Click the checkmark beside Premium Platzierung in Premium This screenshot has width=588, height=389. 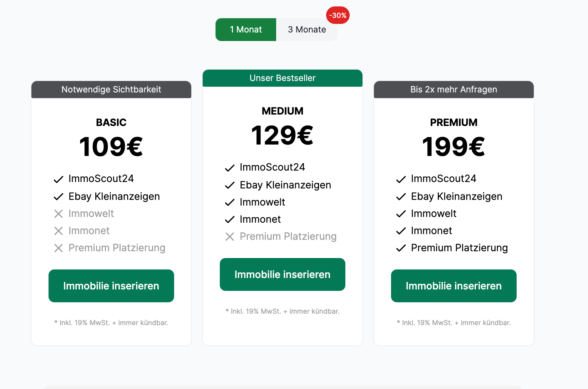tap(401, 248)
